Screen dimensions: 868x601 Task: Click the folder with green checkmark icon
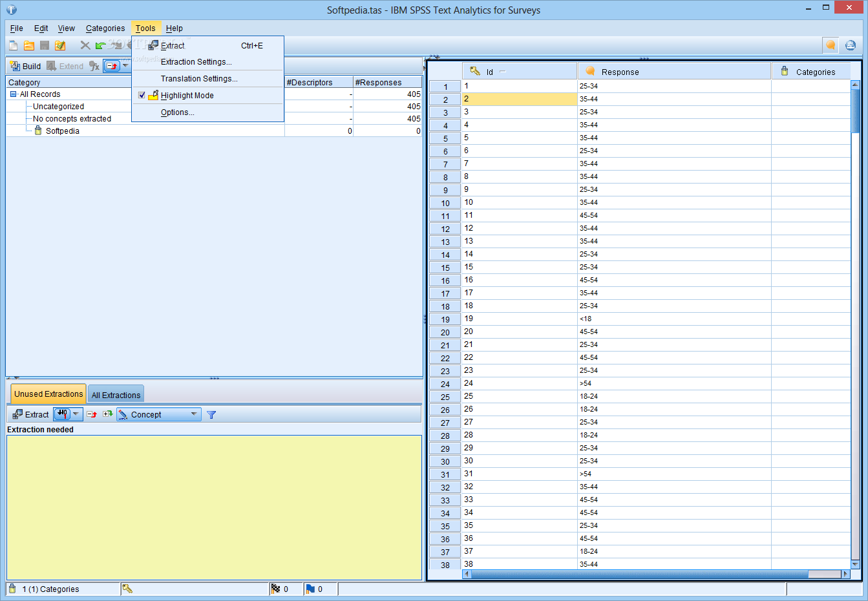coord(60,45)
